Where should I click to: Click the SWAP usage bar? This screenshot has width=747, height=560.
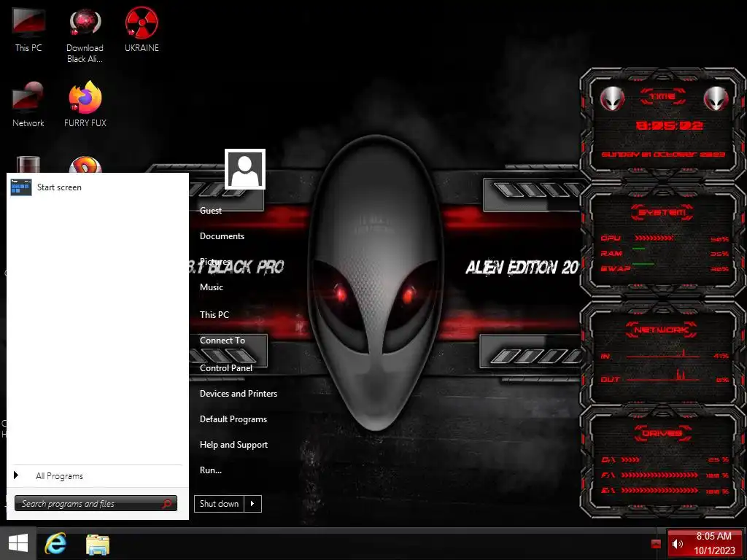tap(643, 264)
